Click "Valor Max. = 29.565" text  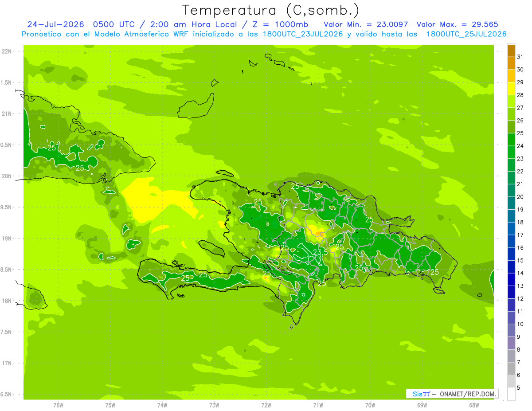tap(458, 24)
